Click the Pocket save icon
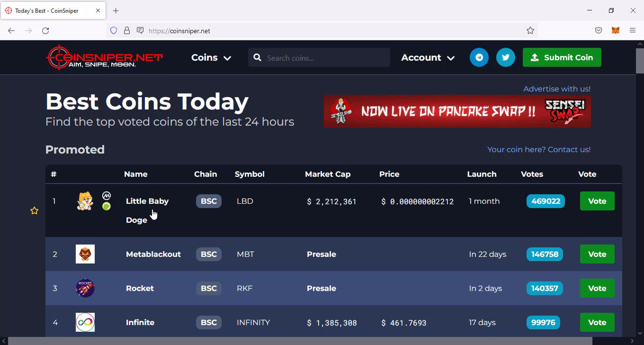 [x=599, y=30]
